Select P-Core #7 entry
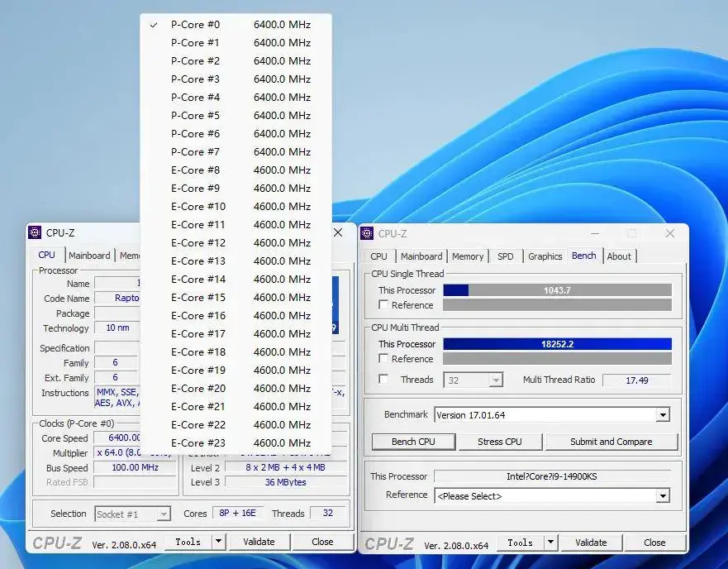The height and width of the screenshot is (569, 728). (x=236, y=152)
